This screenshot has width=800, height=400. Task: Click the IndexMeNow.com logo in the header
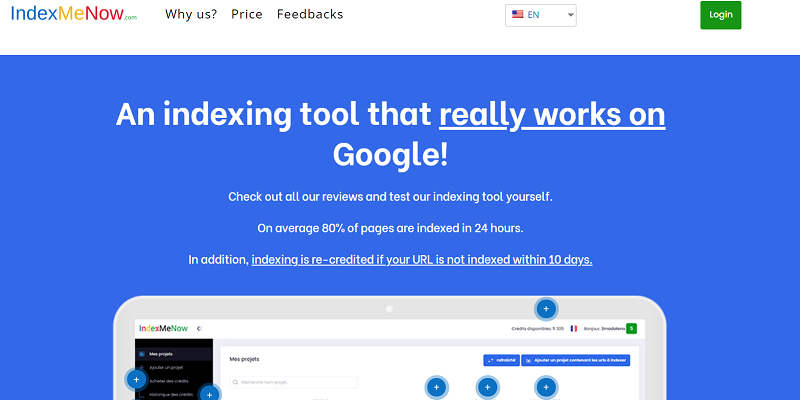click(x=74, y=13)
